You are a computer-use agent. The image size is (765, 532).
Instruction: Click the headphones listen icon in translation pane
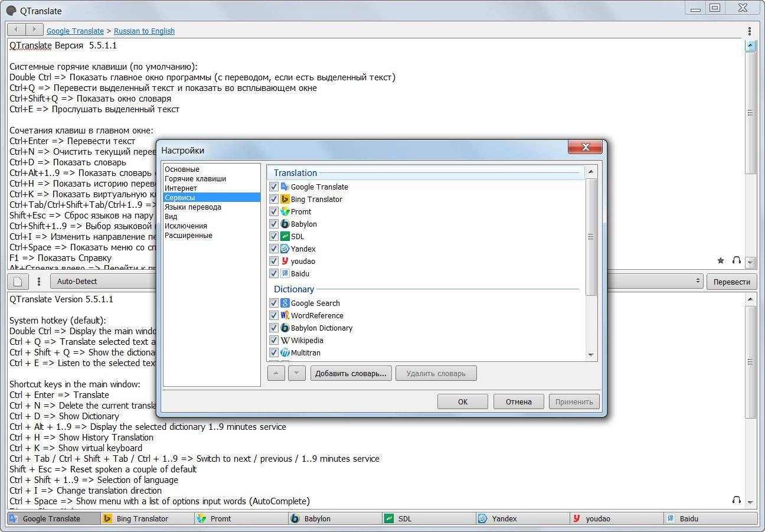(736, 500)
